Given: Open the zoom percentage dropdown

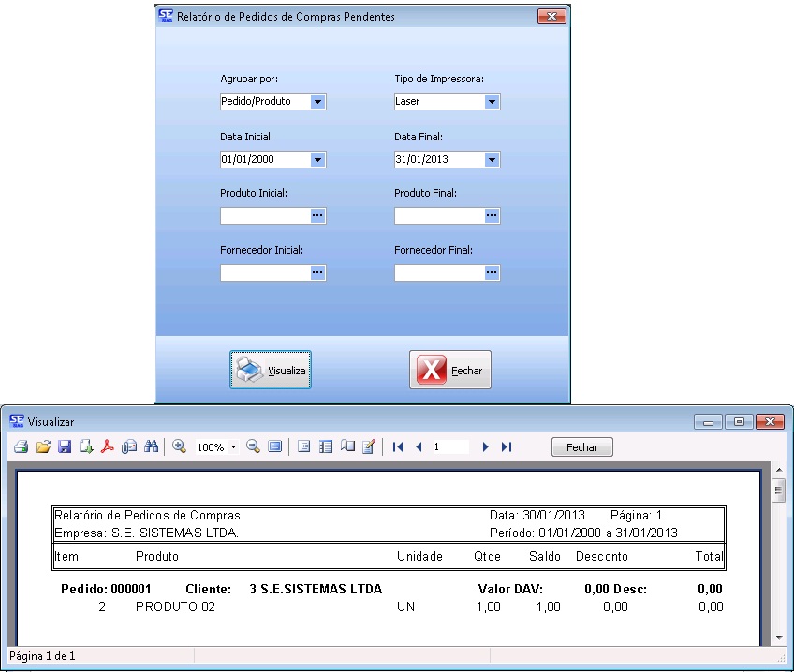Looking at the screenshot, I should pos(233,447).
